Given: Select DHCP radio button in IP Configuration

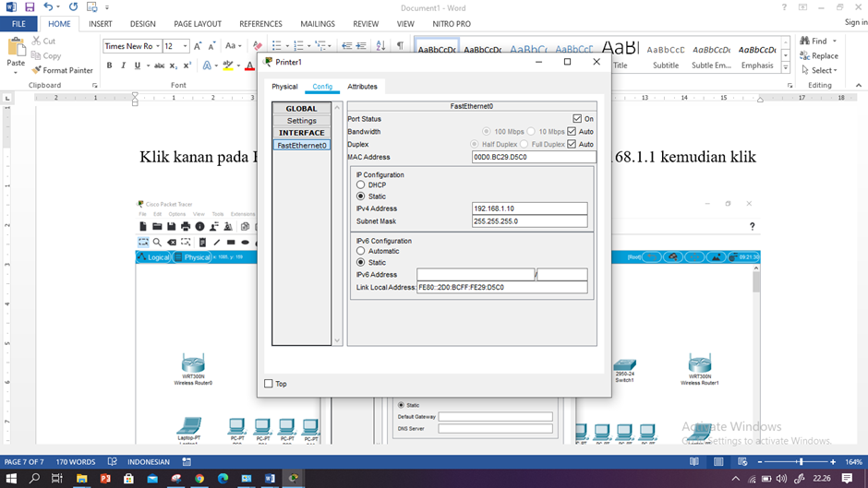Looking at the screenshot, I should [x=360, y=184].
